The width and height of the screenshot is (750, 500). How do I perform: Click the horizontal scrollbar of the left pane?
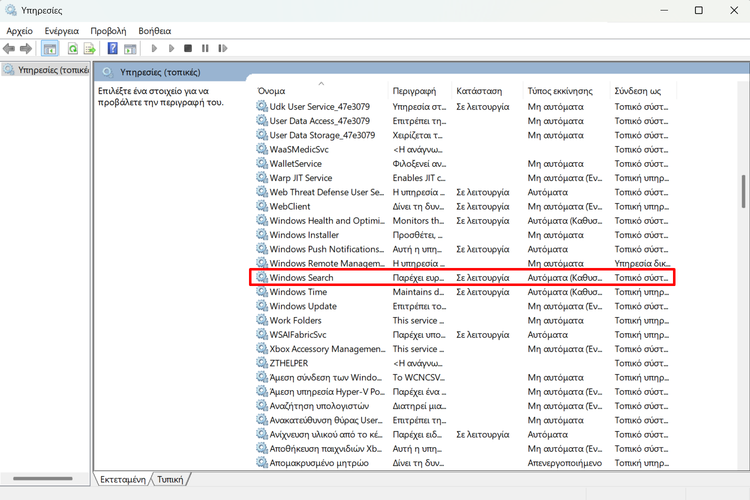click(x=43, y=478)
